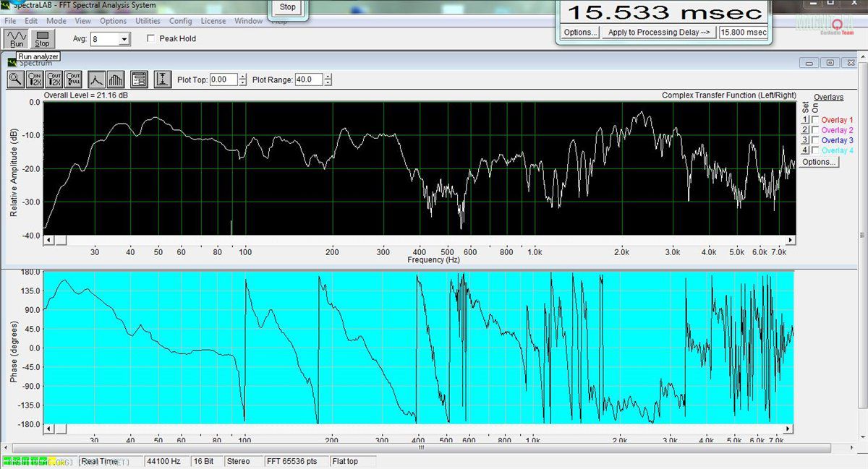The height and width of the screenshot is (469, 868).
Task: Click the SpectraLAB application title bar icon
Action: (x=6, y=6)
